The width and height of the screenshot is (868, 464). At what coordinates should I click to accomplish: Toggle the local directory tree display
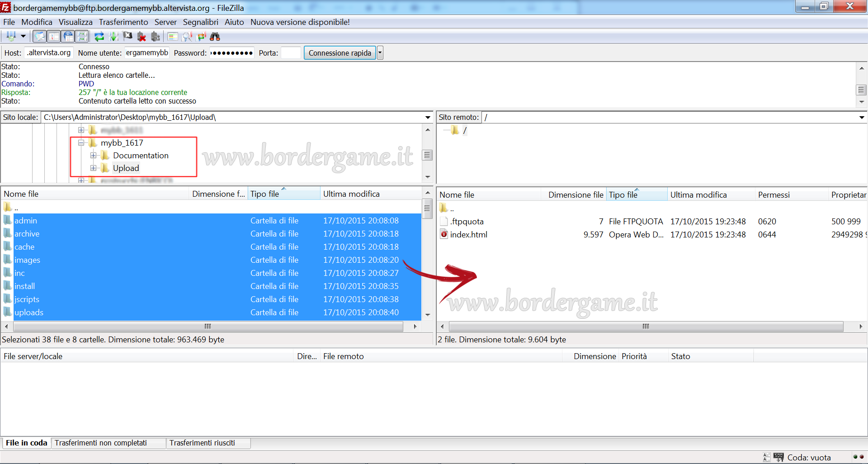54,36
